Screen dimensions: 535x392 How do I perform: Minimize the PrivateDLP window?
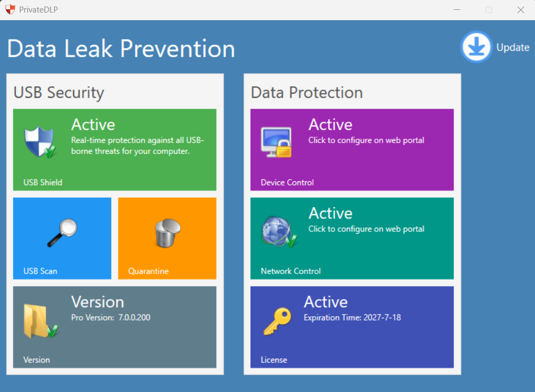457,9
